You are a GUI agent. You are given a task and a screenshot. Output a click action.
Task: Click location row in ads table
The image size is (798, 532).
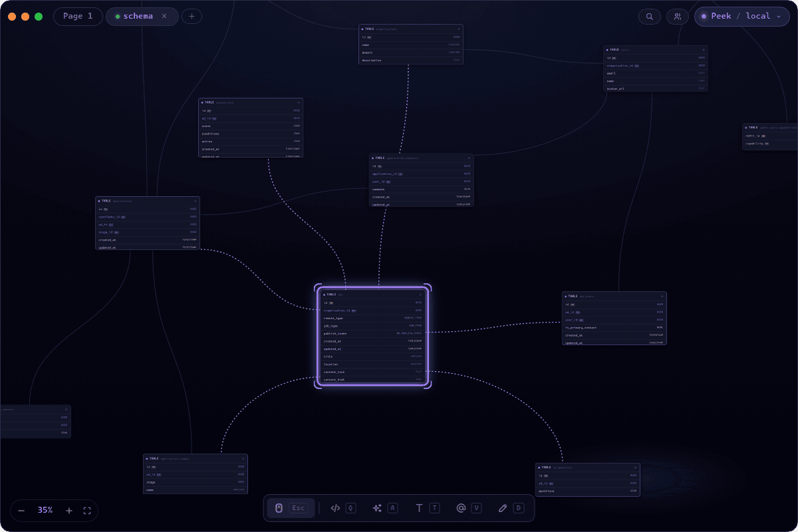pos(373,364)
